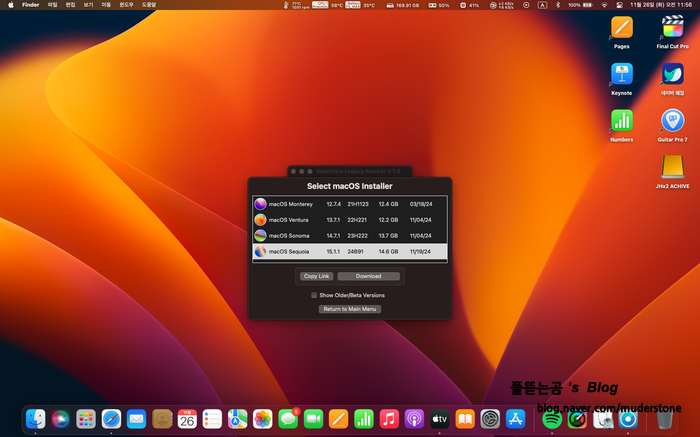Viewport: 700px width, 437px height.
Task: Open the JHx2 ACHIVE external drive
Action: click(x=672, y=167)
